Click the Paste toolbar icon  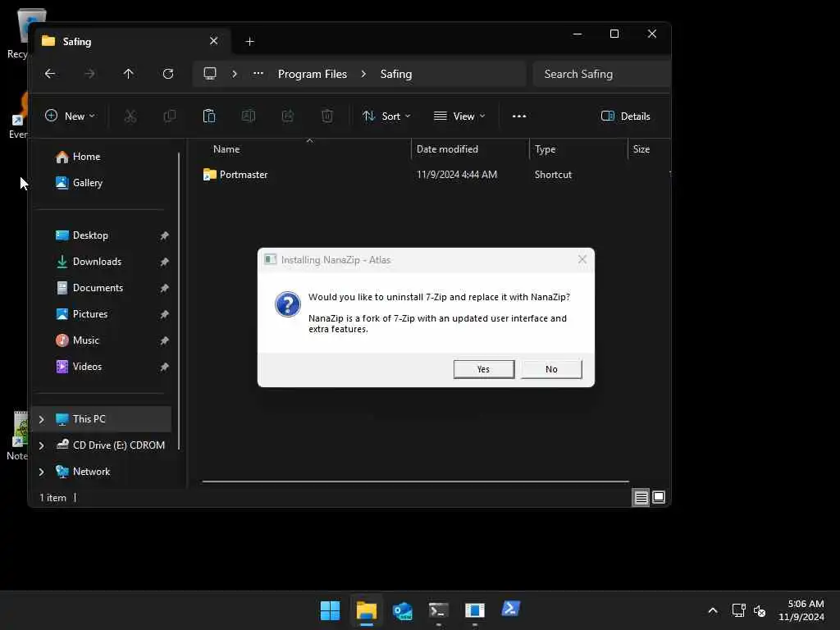pos(209,116)
